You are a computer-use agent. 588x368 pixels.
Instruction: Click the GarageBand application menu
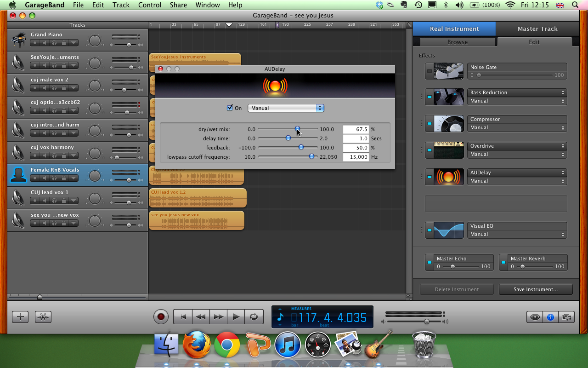pos(45,5)
